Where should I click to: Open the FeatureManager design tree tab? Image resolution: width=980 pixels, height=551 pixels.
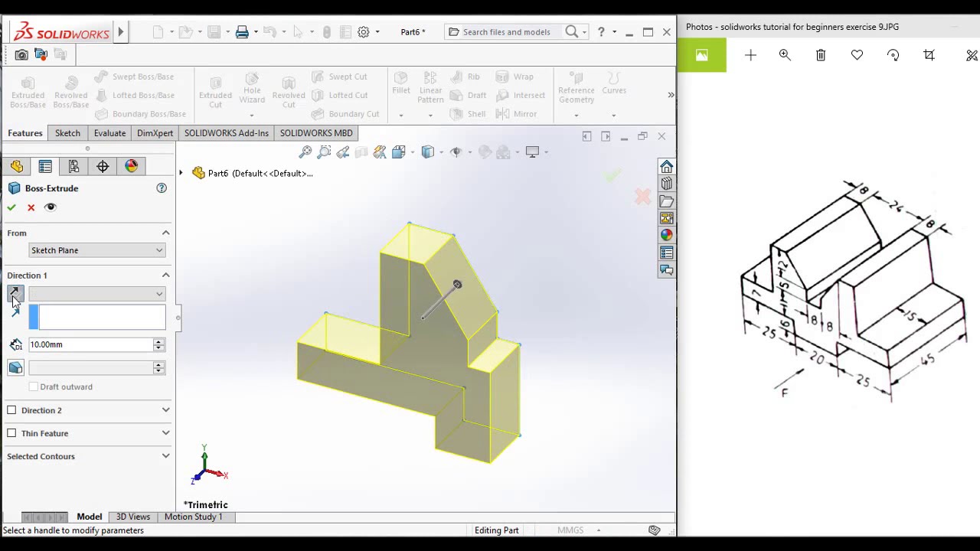coord(17,167)
